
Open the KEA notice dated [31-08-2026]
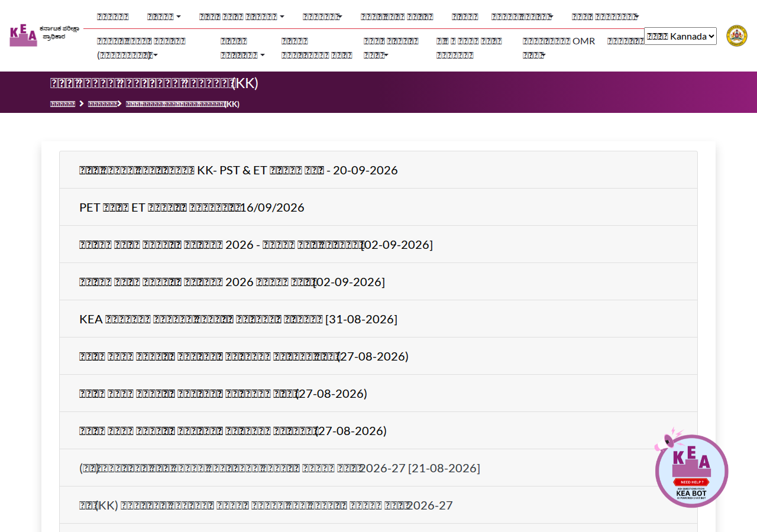click(238, 319)
